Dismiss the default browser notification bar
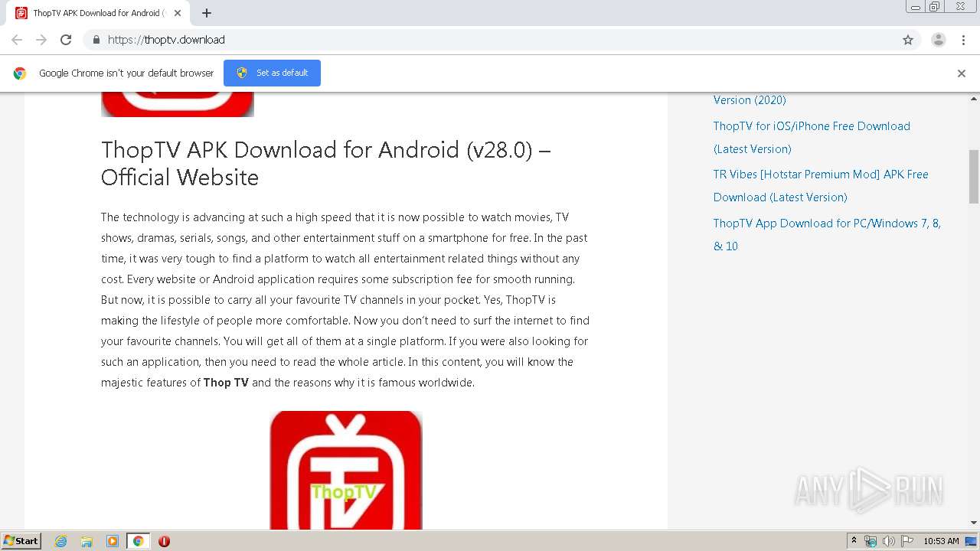Screen dimensions: 980x551 (x=962, y=73)
